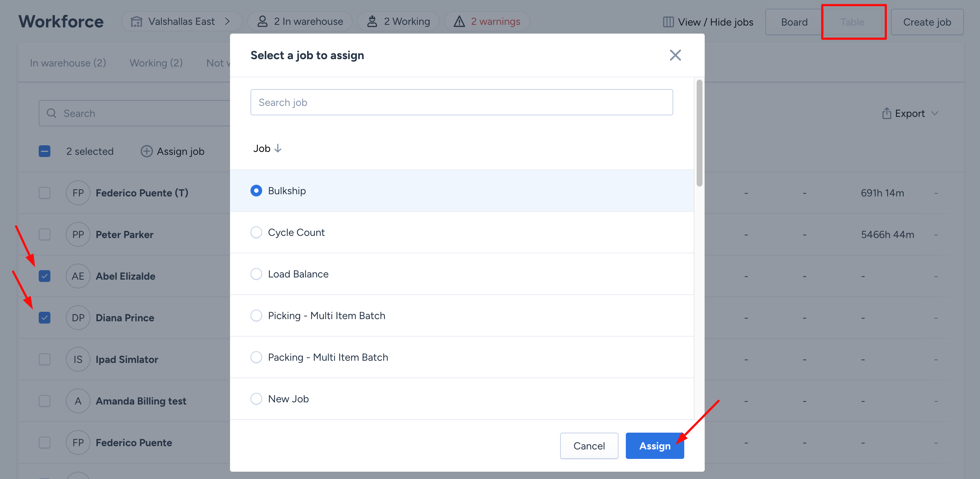The height and width of the screenshot is (479, 980).
Task: Sort jobs using the Job column arrow
Action: [278, 148]
